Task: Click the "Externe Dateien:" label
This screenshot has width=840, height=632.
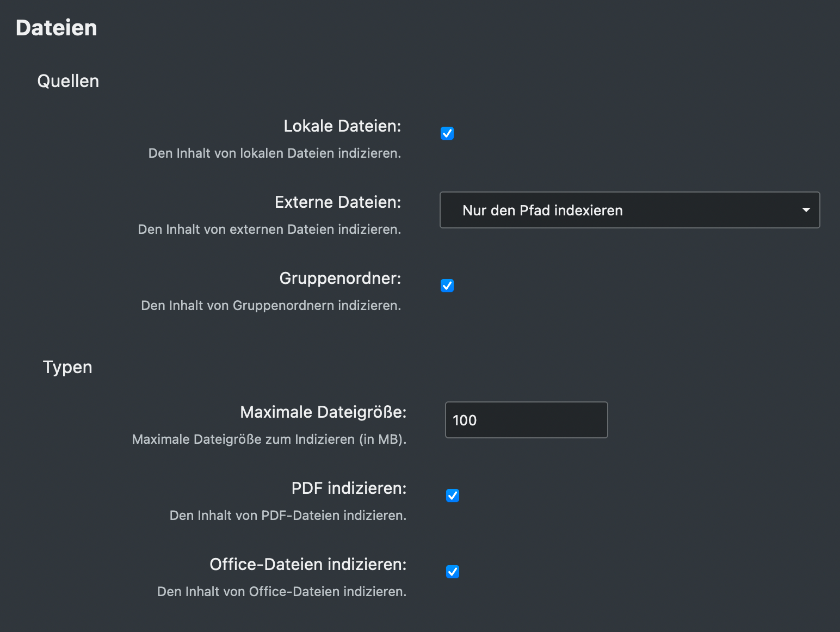Action: [x=337, y=202]
